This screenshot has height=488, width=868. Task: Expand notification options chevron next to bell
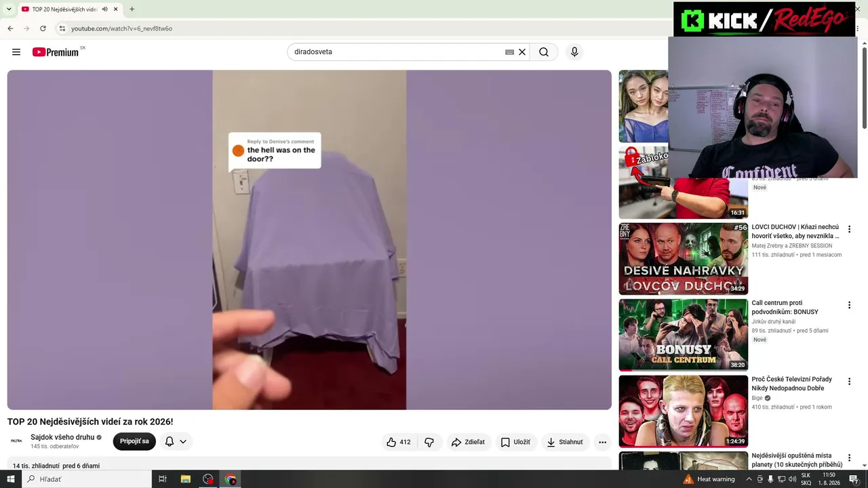click(183, 442)
